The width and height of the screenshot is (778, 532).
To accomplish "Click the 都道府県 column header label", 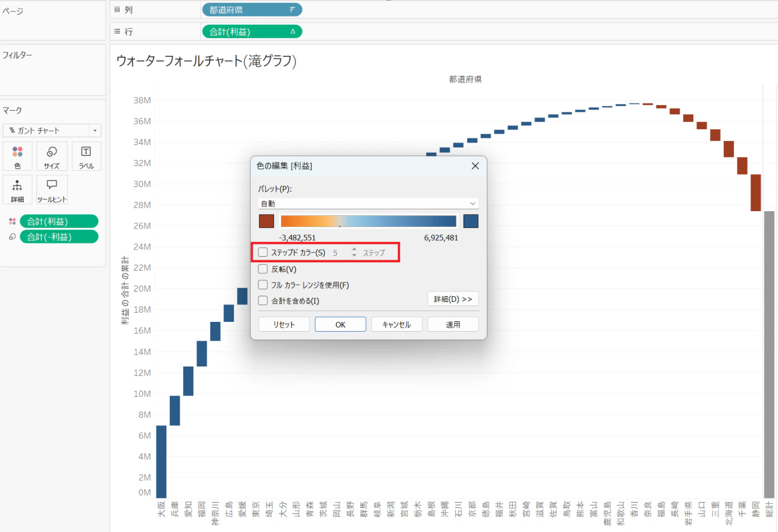I will (465, 79).
